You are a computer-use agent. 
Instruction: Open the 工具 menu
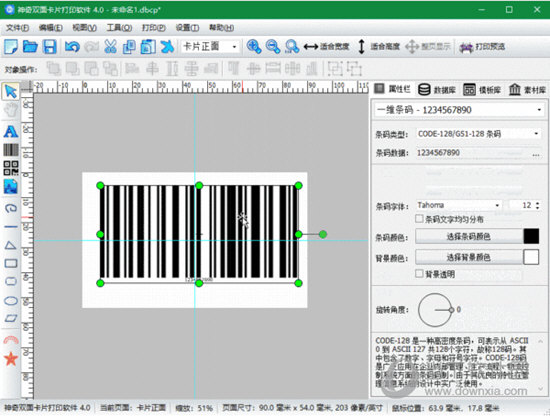point(119,28)
